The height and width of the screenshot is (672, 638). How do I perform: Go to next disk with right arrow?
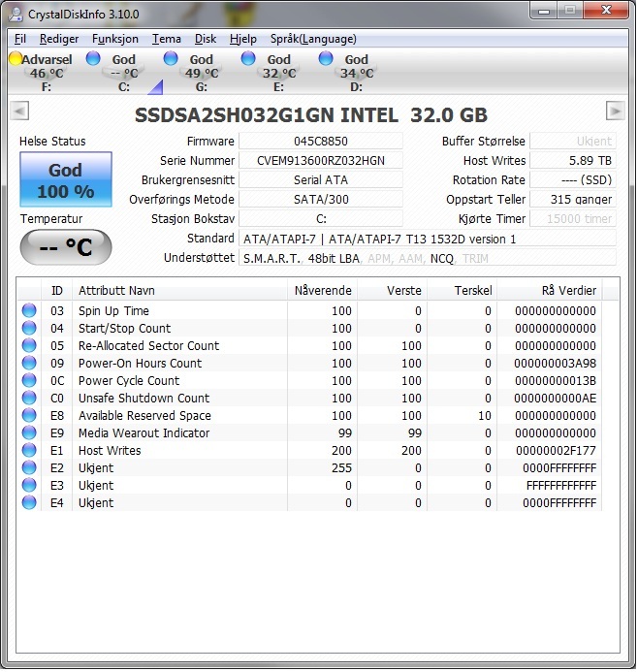click(615, 111)
